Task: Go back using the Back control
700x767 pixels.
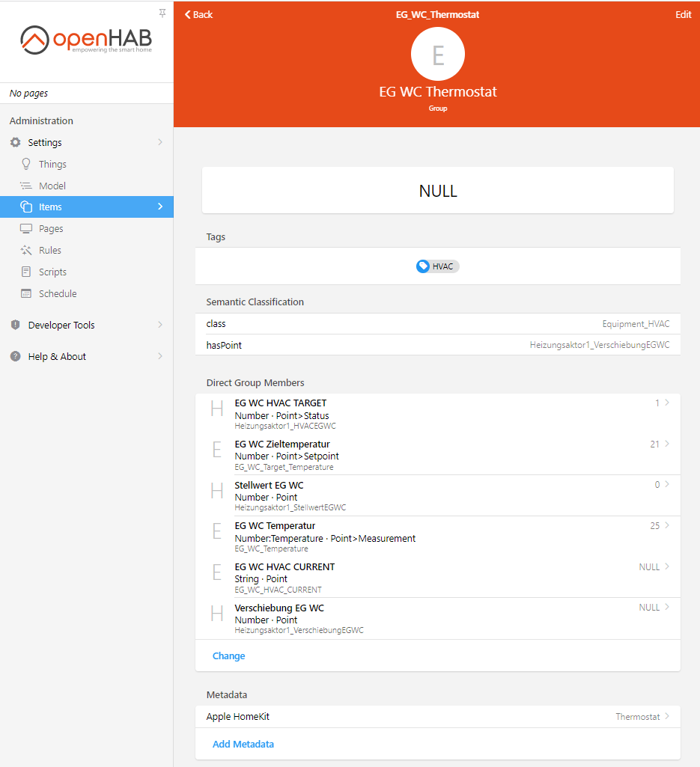Action: [x=198, y=14]
